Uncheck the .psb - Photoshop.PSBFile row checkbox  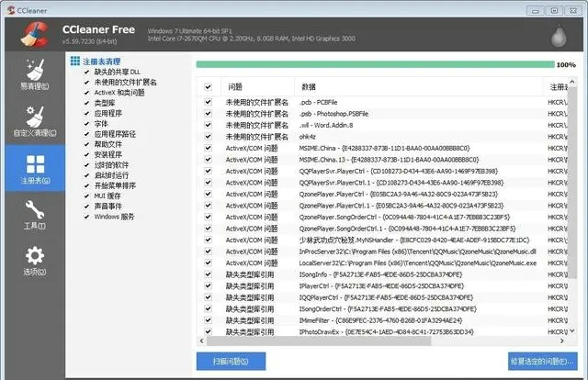pyautogui.click(x=209, y=114)
